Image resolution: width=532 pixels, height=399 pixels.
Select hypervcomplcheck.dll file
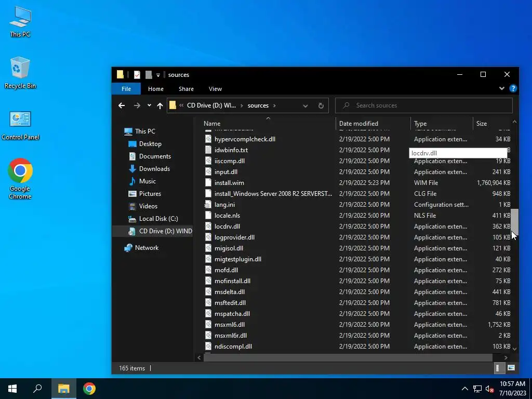click(245, 139)
